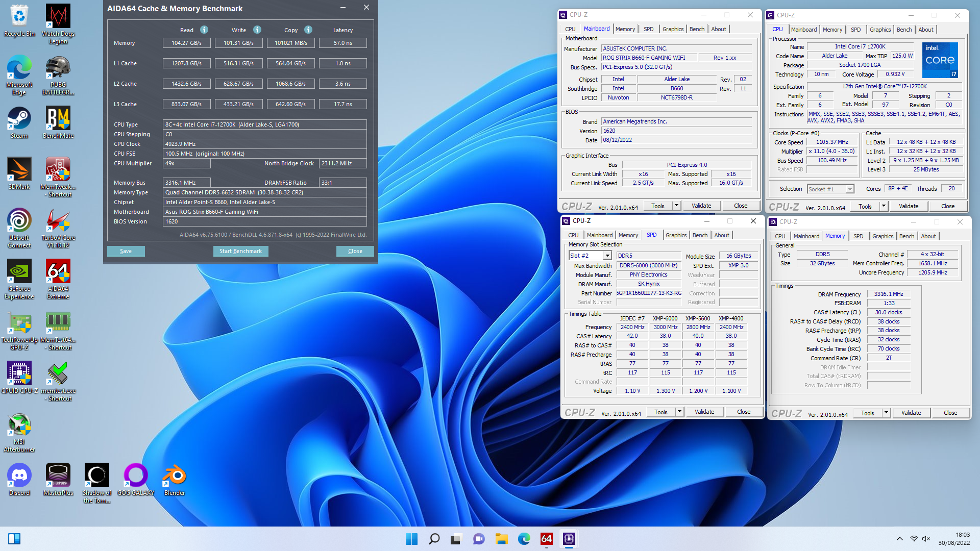Expand Tools dropdown arrow in Mainboard window

[x=676, y=206]
